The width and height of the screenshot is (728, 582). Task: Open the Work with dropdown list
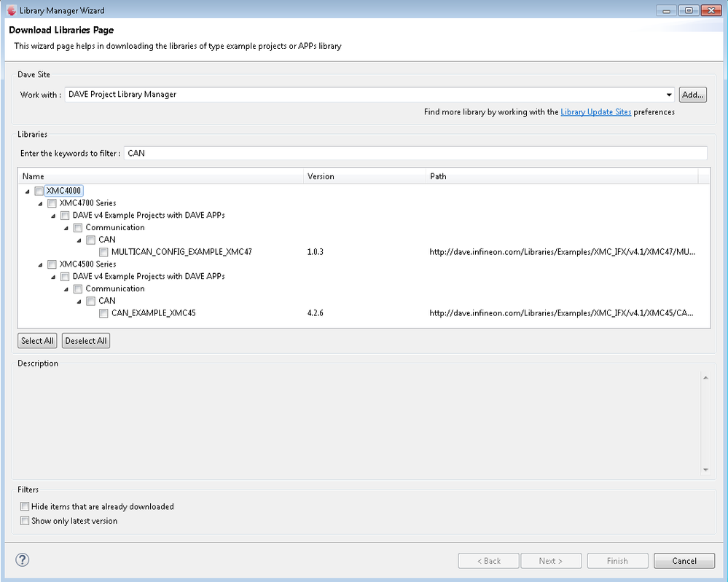pos(669,95)
